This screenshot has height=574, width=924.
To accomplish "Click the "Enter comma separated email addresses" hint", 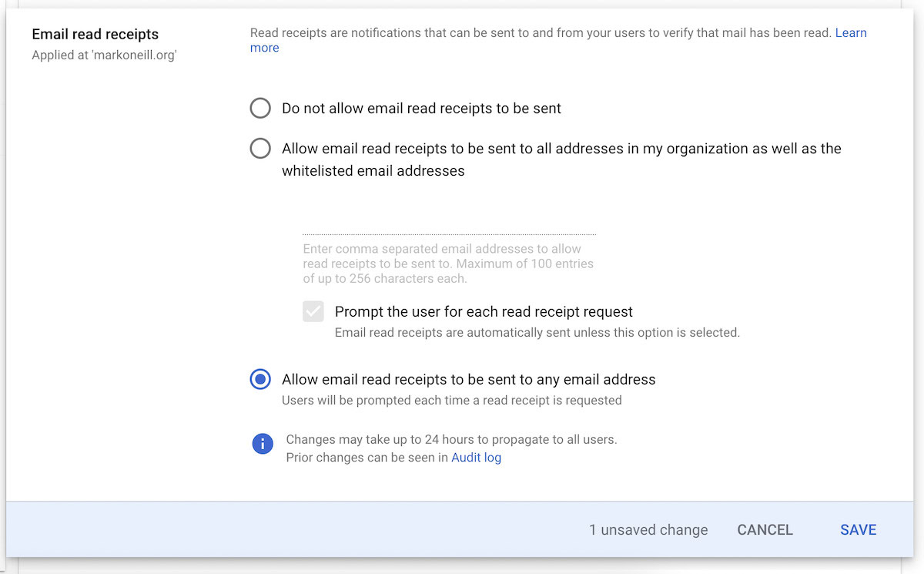I will tap(448, 264).
